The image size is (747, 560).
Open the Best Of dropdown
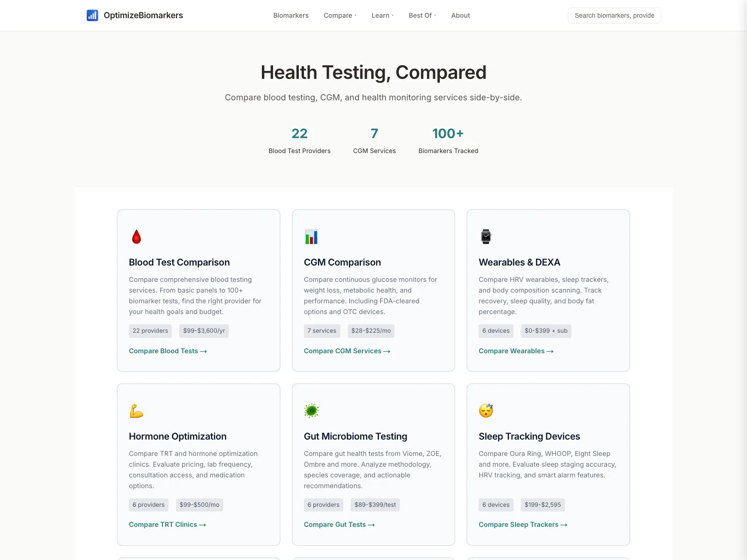422,15
